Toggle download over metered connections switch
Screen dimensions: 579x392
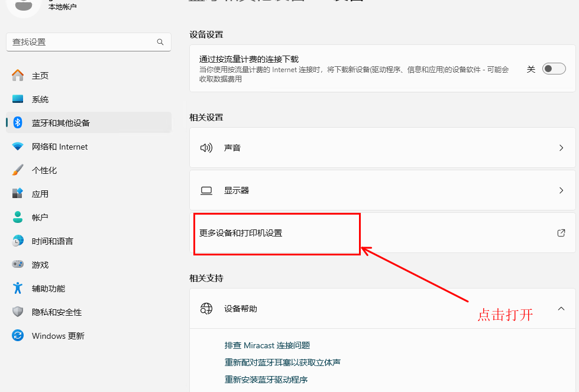(x=554, y=69)
